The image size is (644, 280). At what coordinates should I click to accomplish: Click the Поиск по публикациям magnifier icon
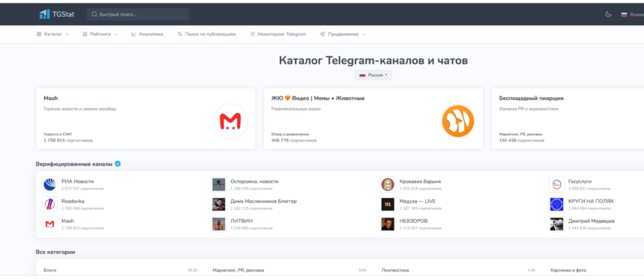179,34
